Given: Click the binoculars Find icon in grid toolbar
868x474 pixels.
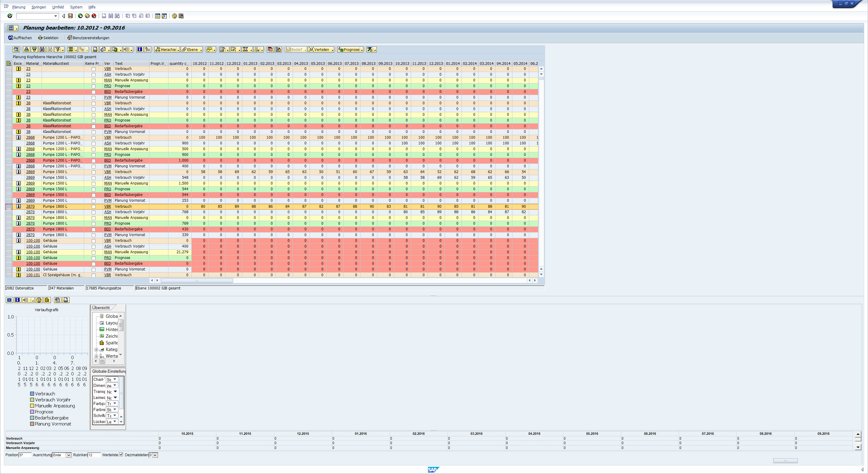Looking at the screenshot, I should coord(42,49).
